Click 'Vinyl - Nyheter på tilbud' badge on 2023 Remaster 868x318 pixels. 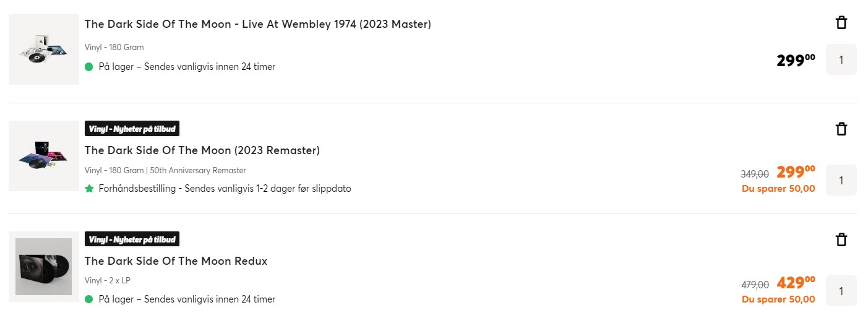point(132,129)
